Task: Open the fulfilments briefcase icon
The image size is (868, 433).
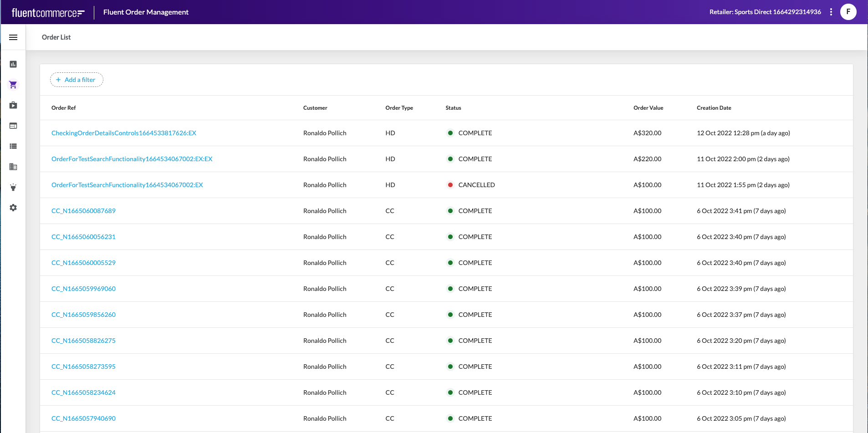Action: click(x=13, y=105)
